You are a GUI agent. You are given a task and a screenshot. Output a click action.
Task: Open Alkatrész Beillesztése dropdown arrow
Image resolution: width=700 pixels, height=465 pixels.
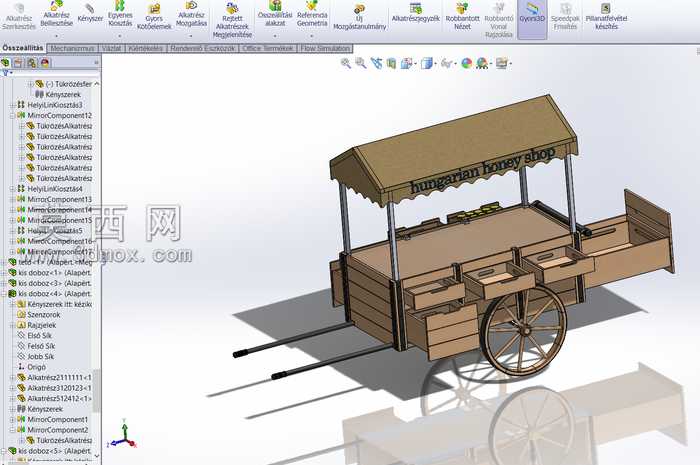56,35
